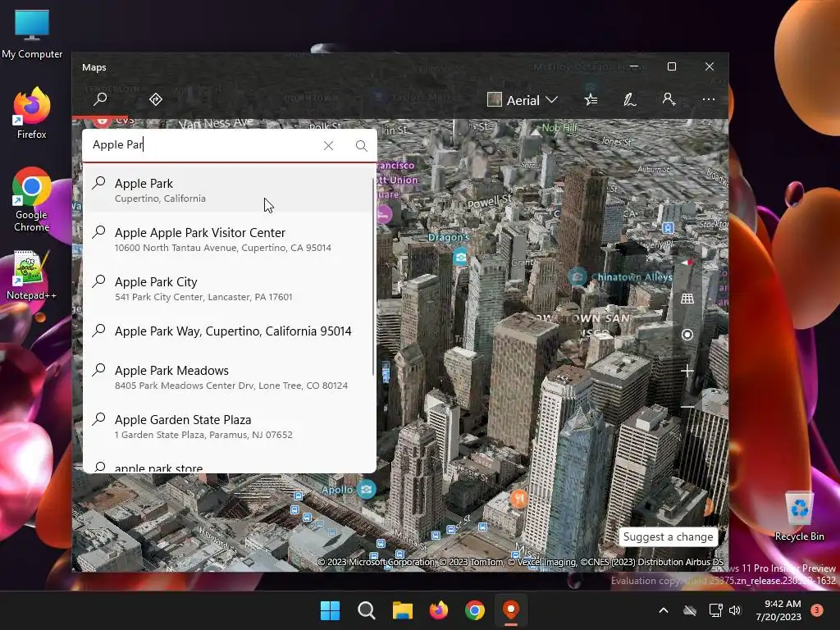Select Apple Garden State Plaza suggestion
Viewport: 840px width, 630px height.
[x=227, y=427]
